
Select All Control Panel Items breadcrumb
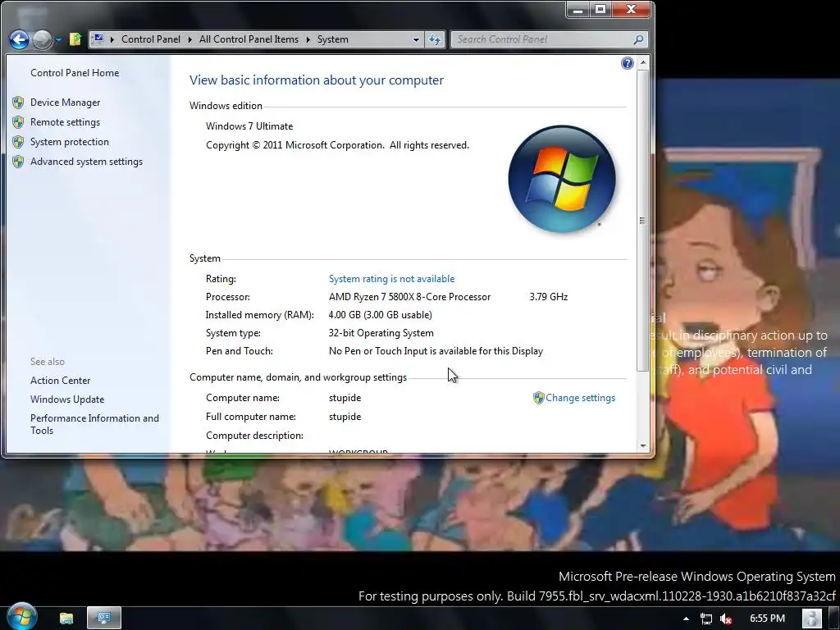point(249,39)
